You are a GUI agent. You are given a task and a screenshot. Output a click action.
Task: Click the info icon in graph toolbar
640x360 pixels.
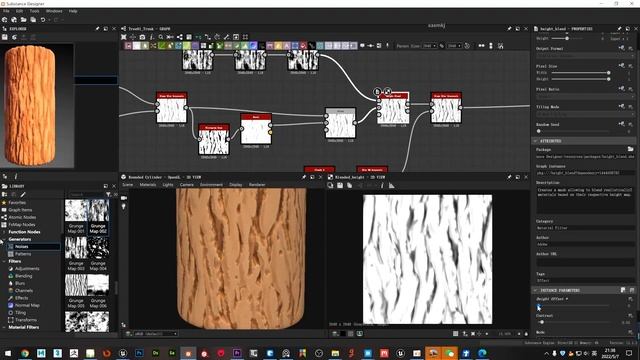tap(151, 37)
